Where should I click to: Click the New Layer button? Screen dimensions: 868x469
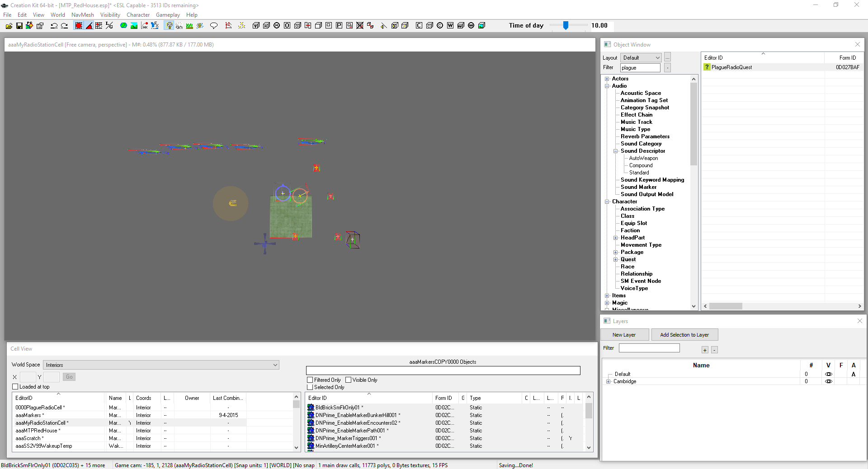[624, 335]
